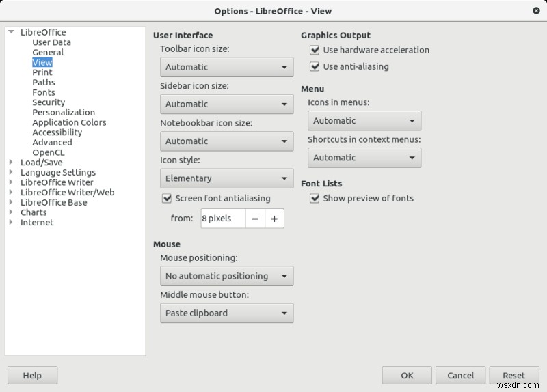The height and width of the screenshot is (392, 547).
Task: Click the LibreOffice Base label
Action: coord(54,202)
